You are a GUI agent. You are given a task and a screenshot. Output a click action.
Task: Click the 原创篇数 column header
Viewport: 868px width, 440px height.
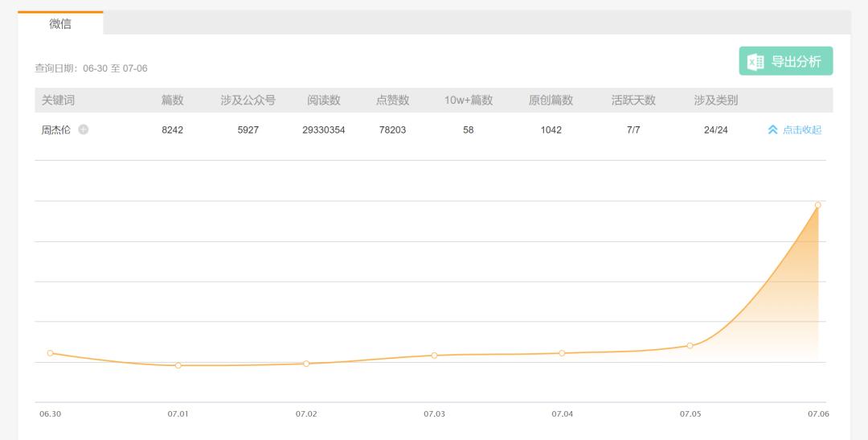[551, 101]
